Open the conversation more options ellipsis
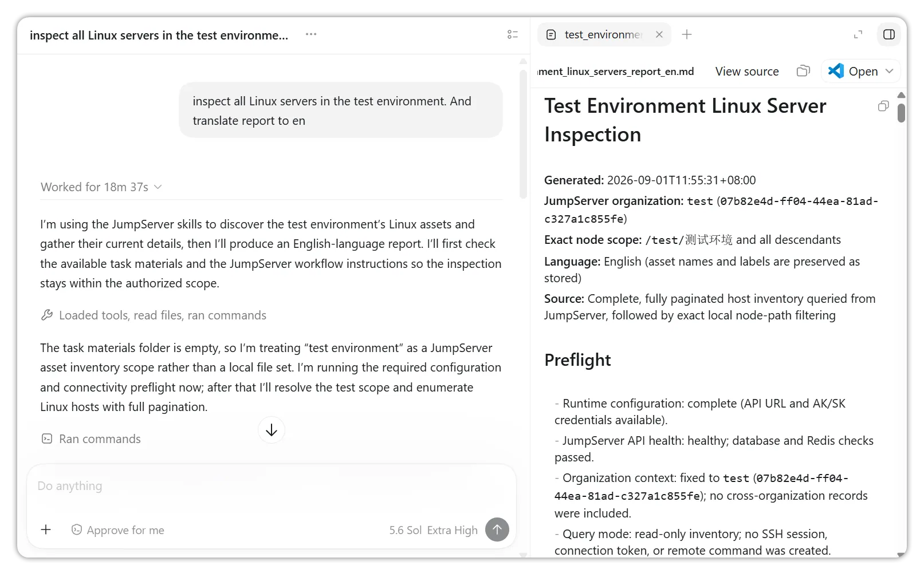Viewport: 924px width, 569px height. point(311,34)
